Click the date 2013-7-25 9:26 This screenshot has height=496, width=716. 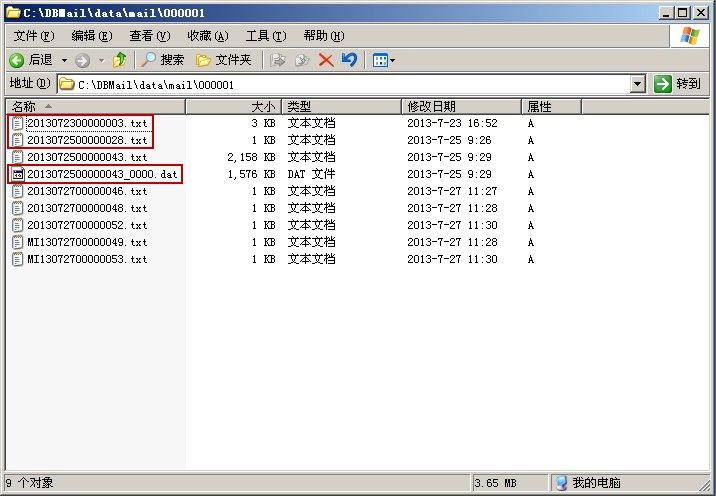[x=449, y=140]
